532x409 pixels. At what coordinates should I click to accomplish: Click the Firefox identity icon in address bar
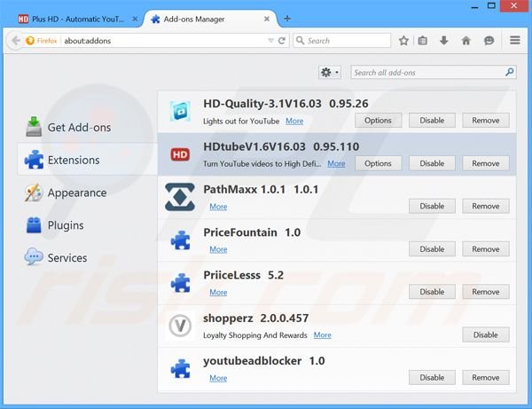point(30,41)
